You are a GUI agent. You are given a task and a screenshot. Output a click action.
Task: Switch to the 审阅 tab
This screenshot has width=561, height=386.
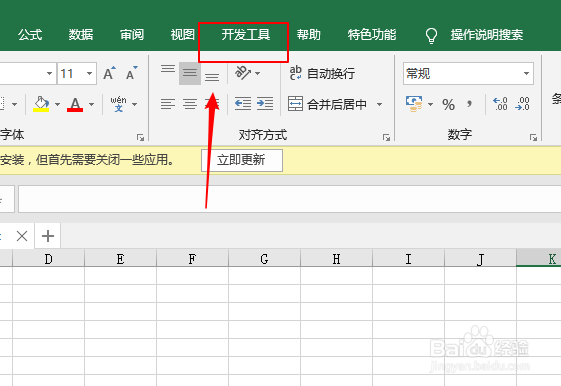point(132,35)
